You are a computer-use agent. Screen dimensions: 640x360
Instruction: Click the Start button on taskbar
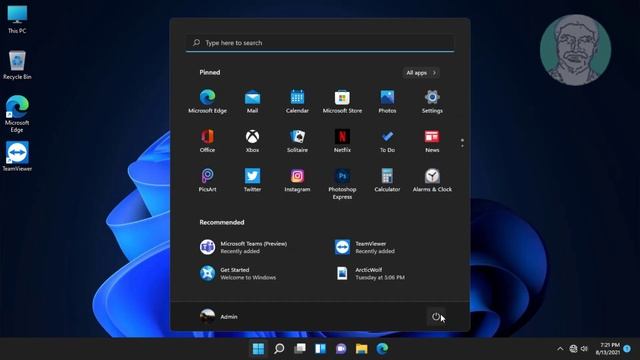point(258,349)
